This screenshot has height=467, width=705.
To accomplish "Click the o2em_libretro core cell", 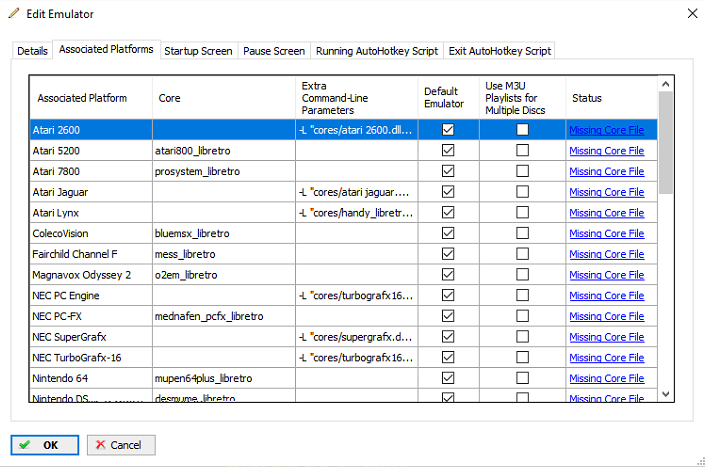I will click(x=224, y=275).
